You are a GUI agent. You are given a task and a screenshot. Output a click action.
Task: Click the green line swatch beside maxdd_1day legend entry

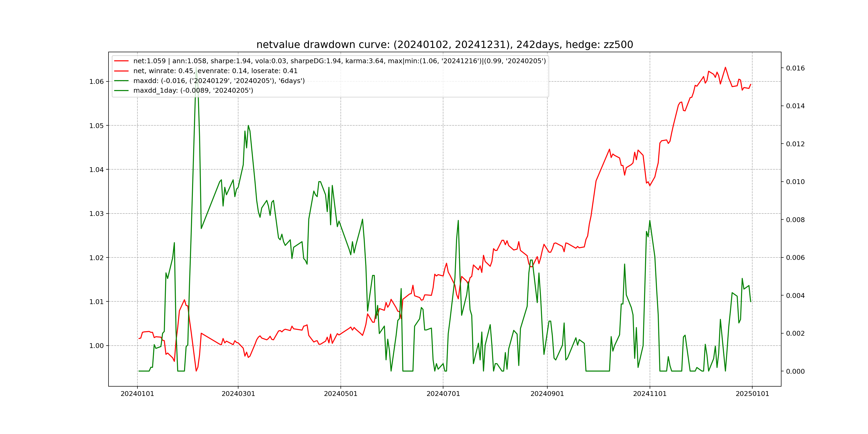[x=121, y=90]
